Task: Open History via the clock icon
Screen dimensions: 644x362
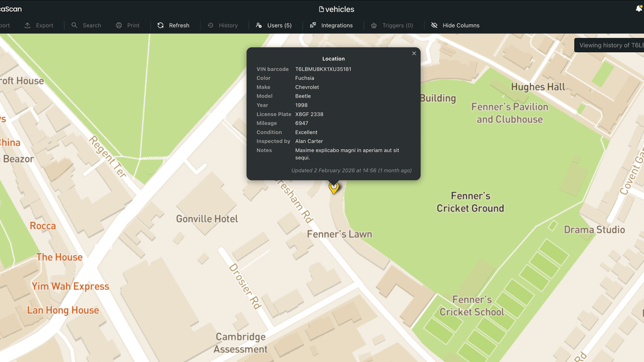Action: tap(210, 25)
